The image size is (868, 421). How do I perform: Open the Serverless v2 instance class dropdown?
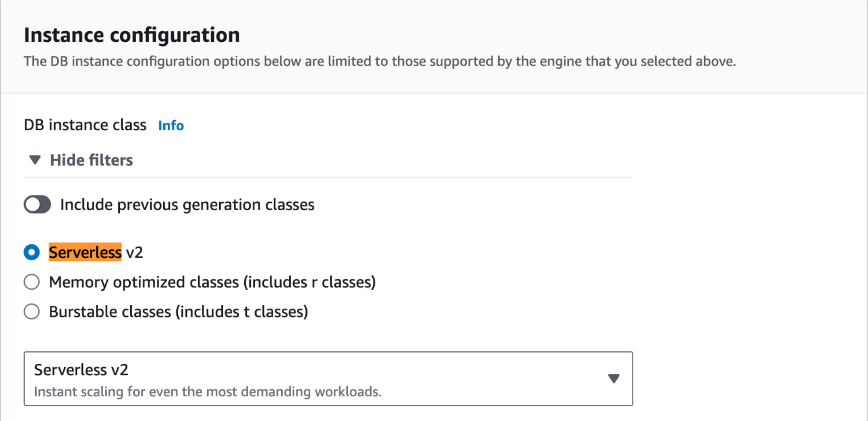click(328, 379)
